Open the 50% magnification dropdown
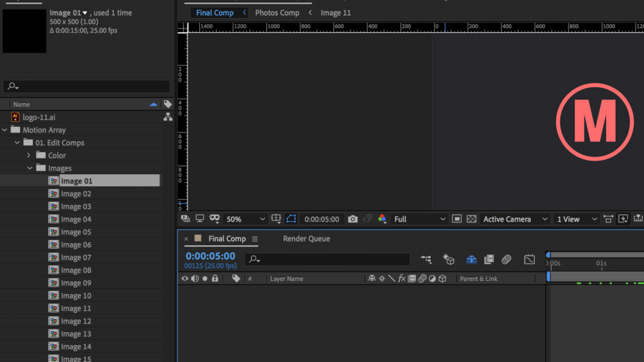This screenshot has height=362, width=644. (x=245, y=219)
